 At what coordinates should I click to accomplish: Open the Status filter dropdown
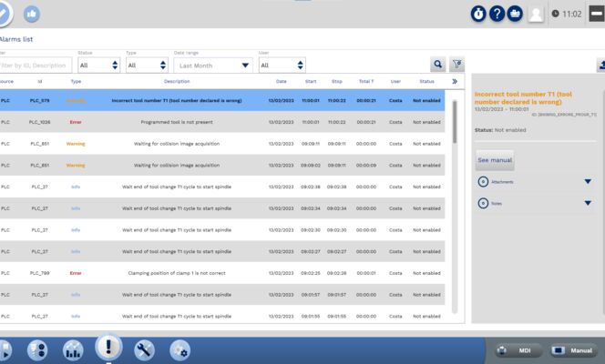(x=98, y=66)
